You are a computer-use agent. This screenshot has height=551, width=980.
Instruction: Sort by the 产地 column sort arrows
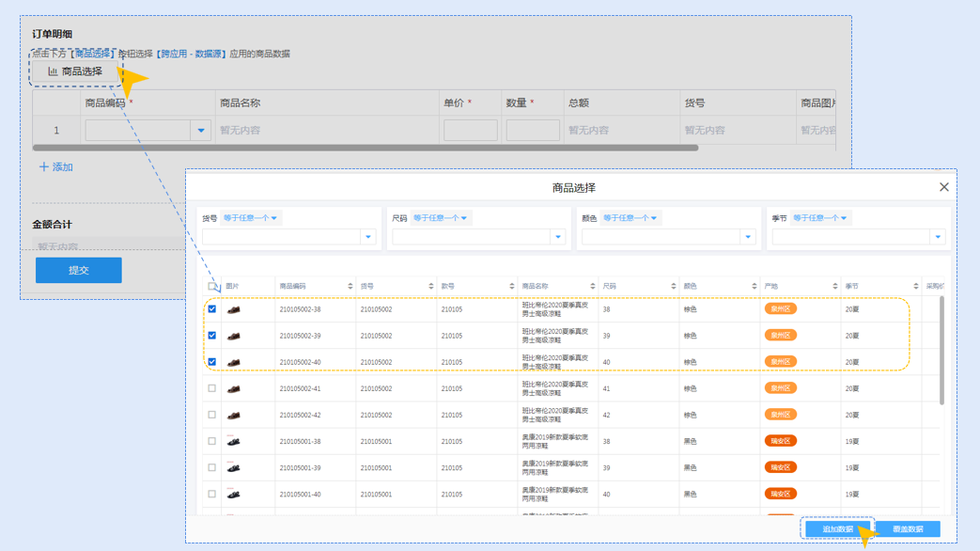(x=835, y=287)
